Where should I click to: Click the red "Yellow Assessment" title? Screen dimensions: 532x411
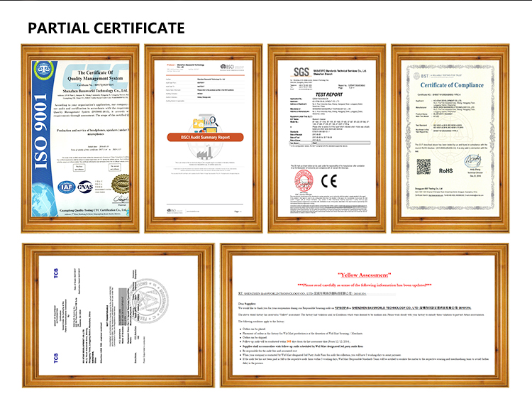[363, 275]
